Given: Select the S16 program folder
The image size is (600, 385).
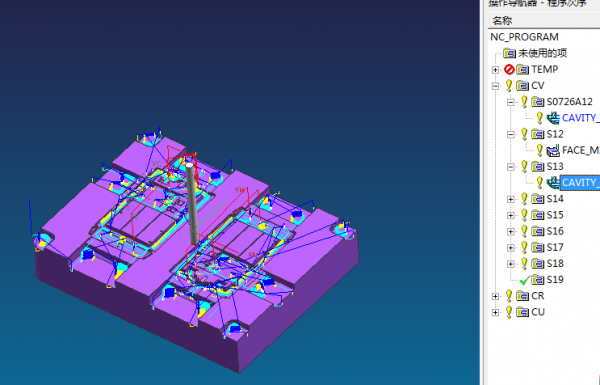Looking at the screenshot, I should pyautogui.click(x=555, y=231).
